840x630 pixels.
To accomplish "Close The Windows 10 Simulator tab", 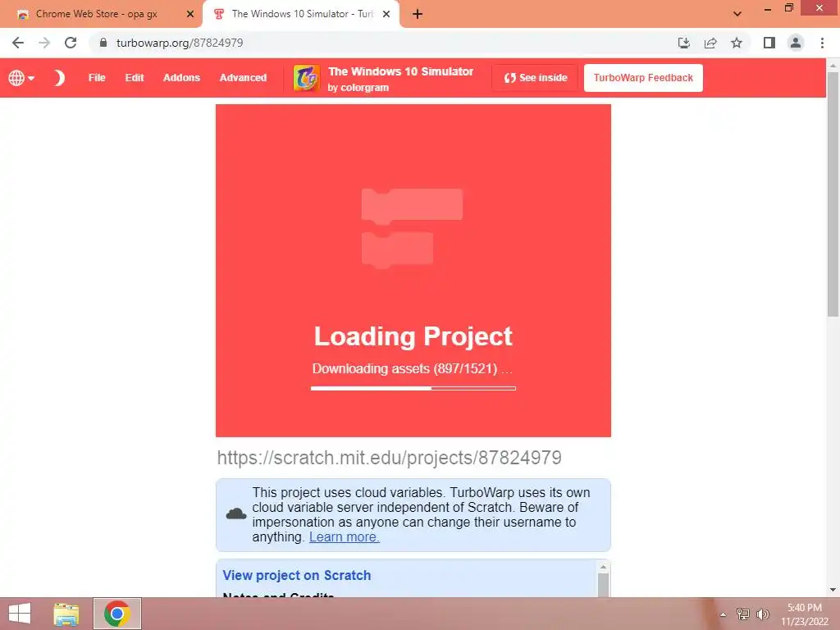I will coord(386,14).
